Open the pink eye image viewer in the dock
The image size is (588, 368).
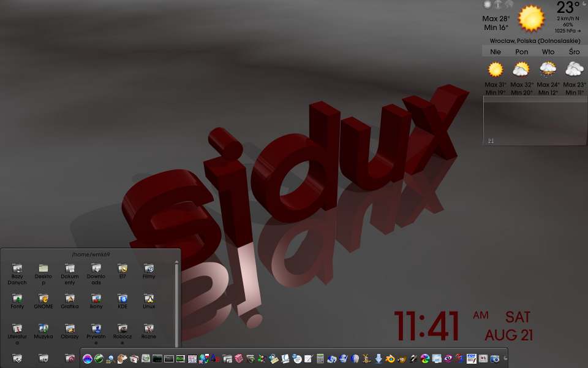(448, 359)
